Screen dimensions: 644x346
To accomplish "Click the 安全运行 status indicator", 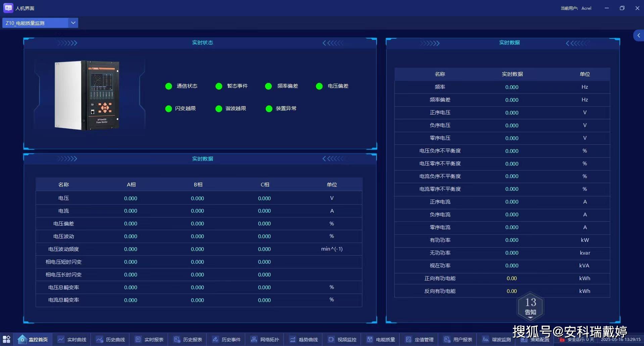I will [x=577, y=340].
